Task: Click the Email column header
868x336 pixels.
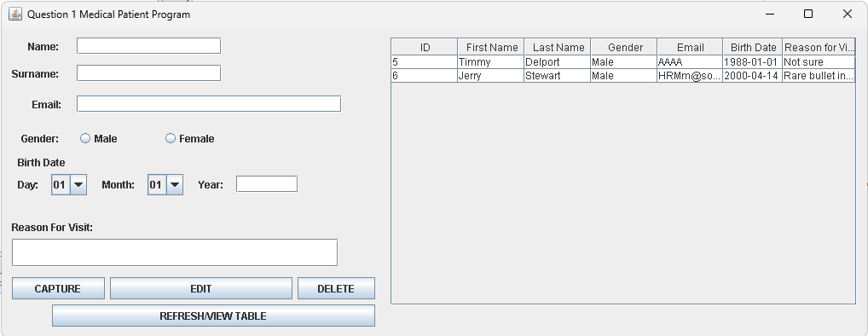Action: [x=691, y=47]
